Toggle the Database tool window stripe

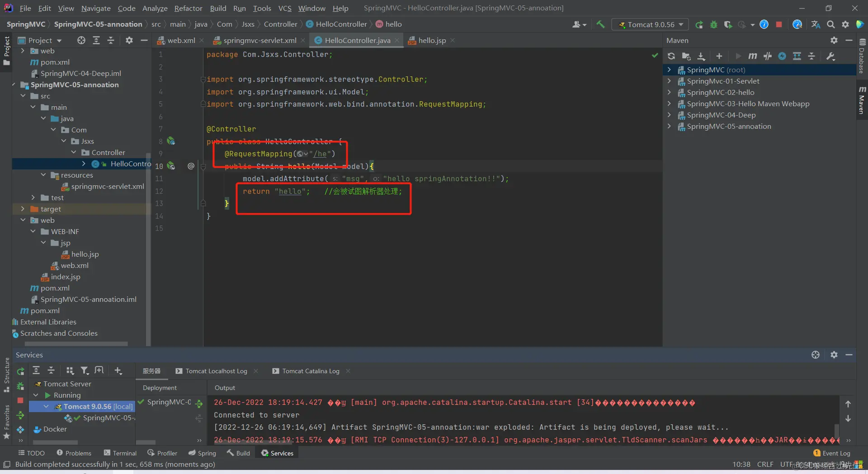[x=862, y=56]
